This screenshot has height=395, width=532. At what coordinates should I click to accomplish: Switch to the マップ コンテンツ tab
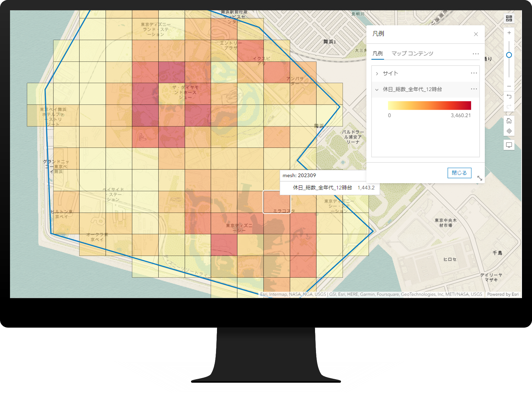[x=412, y=53]
